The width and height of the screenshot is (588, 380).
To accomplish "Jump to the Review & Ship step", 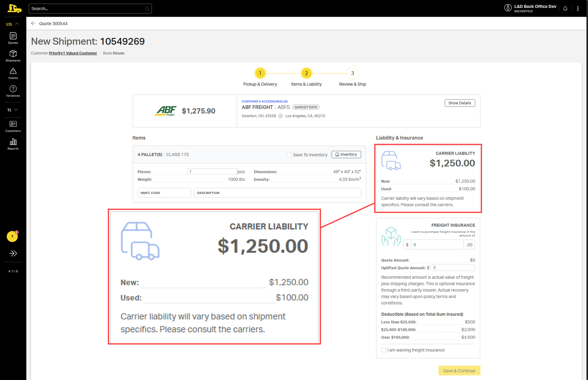I will (352, 73).
